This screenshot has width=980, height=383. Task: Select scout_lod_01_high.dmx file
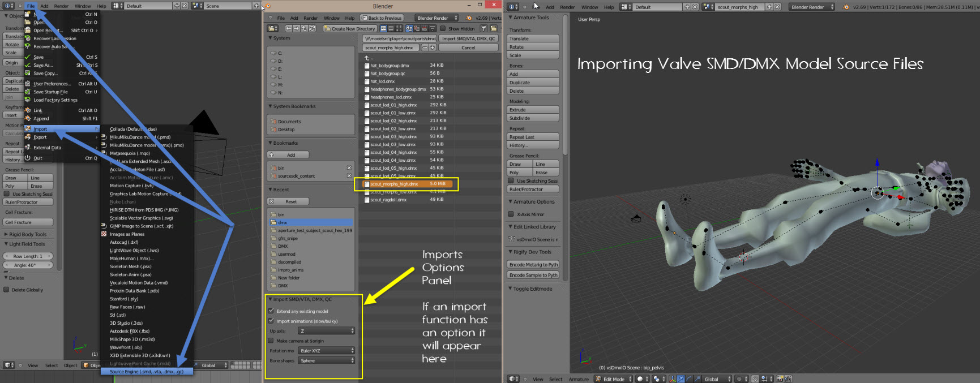click(x=393, y=105)
